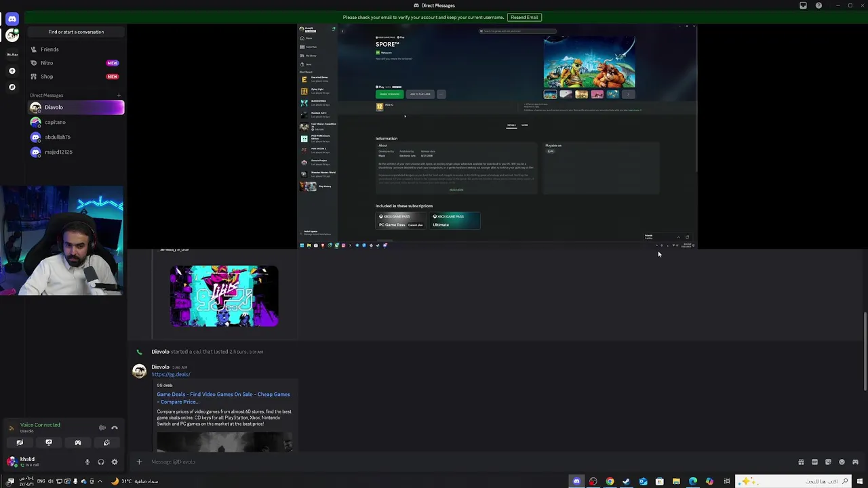Viewport: 868px width, 488px height.
Task: Expand hidden system tray icons chevron
Action: coord(100,482)
